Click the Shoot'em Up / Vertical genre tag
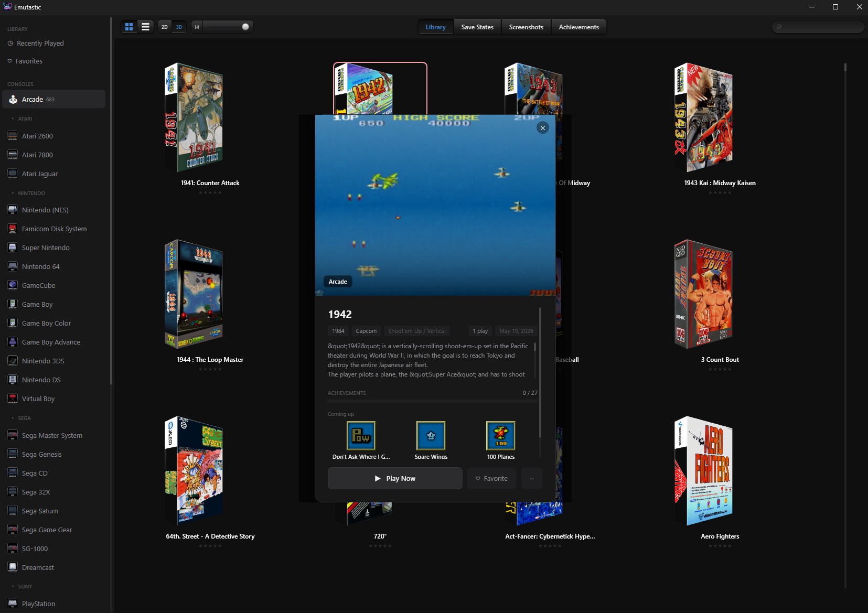 (417, 331)
